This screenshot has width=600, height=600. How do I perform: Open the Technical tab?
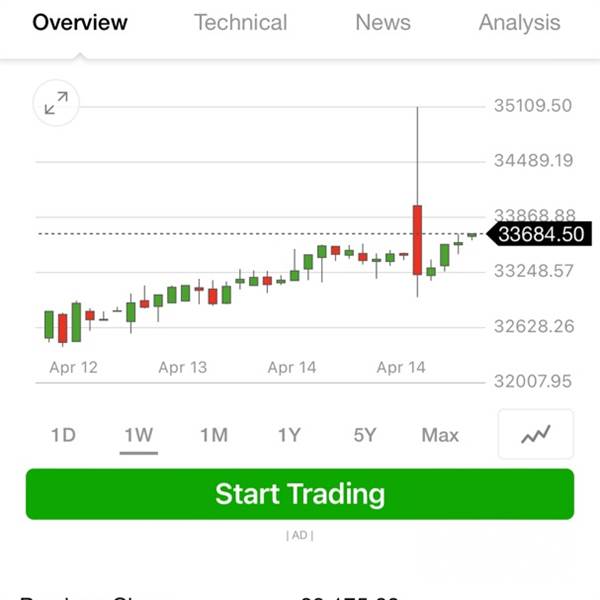coord(241,22)
